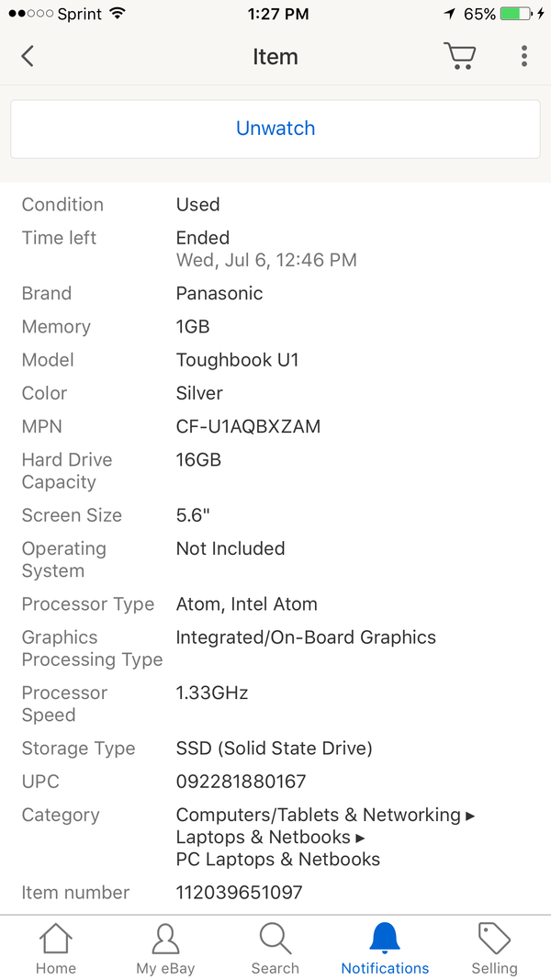Tap the battery indicator in status bar
This screenshot has width=551, height=980.
click(x=516, y=14)
